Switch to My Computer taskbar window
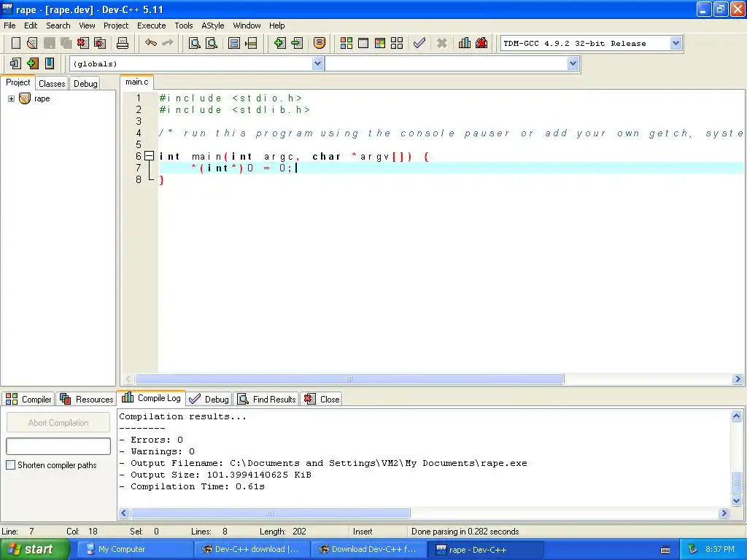 pos(133,549)
